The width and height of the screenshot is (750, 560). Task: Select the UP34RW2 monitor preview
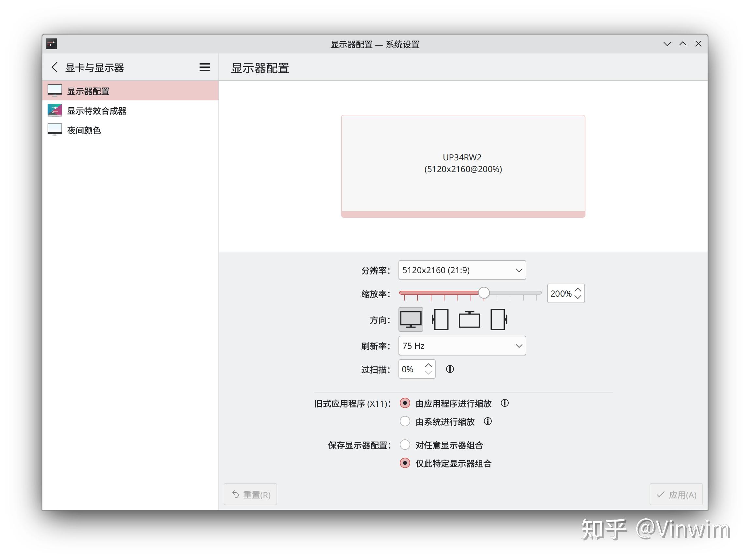pyautogui.click(x=463, y=164)
